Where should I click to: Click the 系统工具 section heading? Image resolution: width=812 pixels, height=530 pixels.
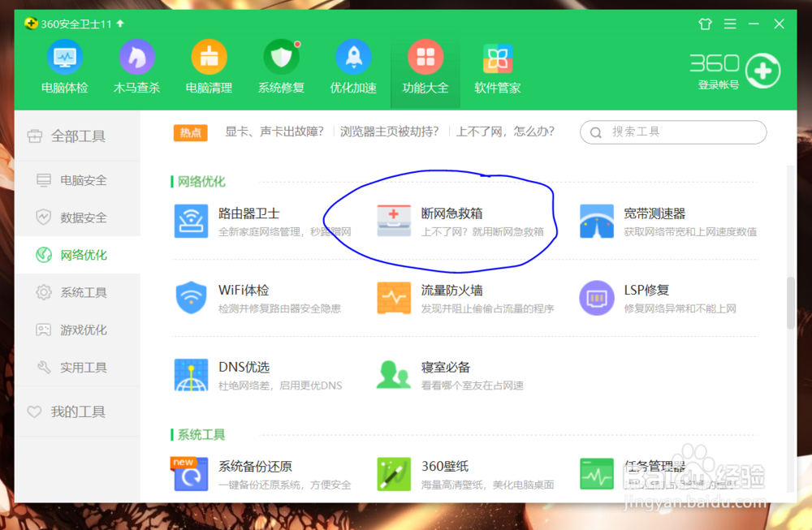click(x=201, y=434)
